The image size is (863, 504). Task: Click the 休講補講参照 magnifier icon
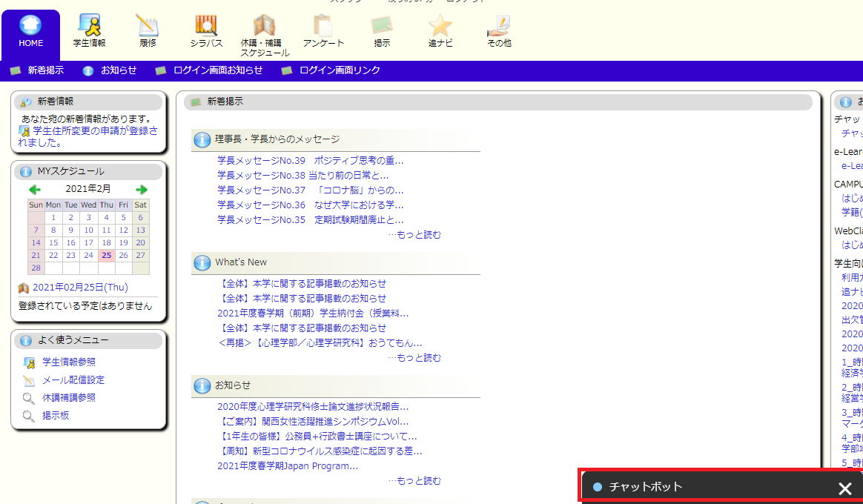pos(28,398)
